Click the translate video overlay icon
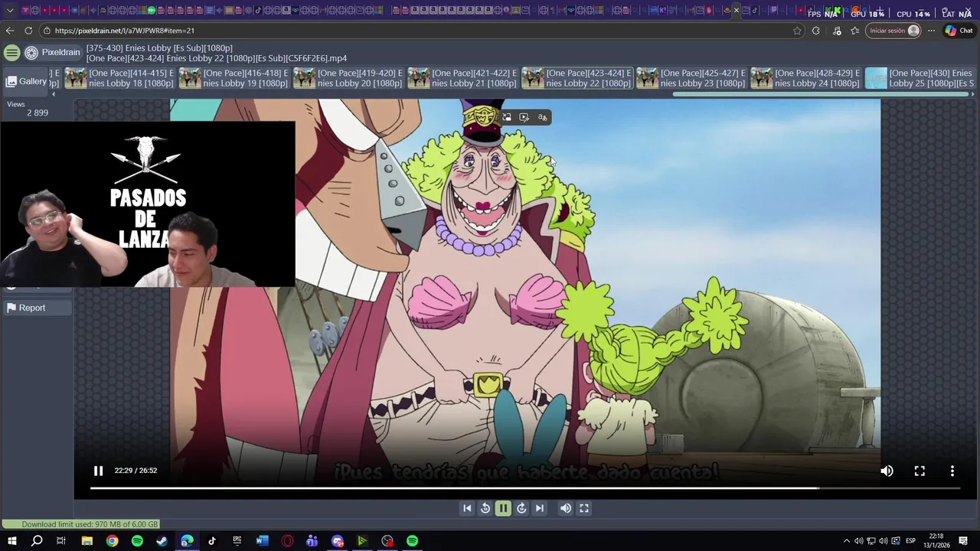The width and height of the screenshot is (980, 551). [543, 117]
